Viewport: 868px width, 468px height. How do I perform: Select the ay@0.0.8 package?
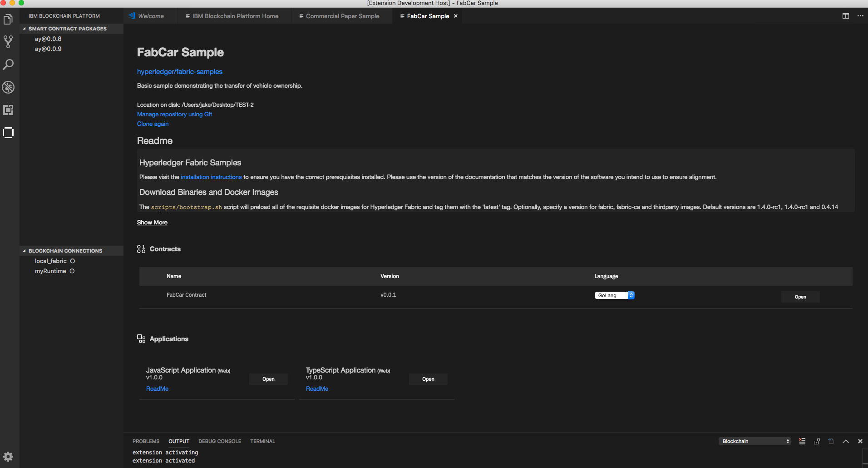coord(48,39)
